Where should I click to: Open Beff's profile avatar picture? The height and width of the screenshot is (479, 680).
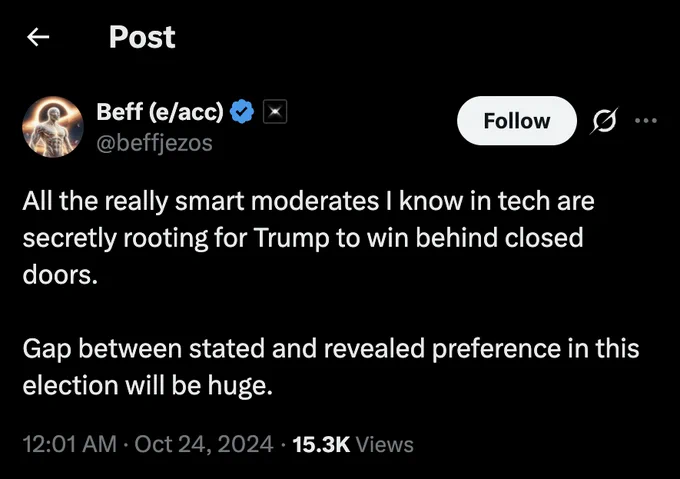pos(53,127)
